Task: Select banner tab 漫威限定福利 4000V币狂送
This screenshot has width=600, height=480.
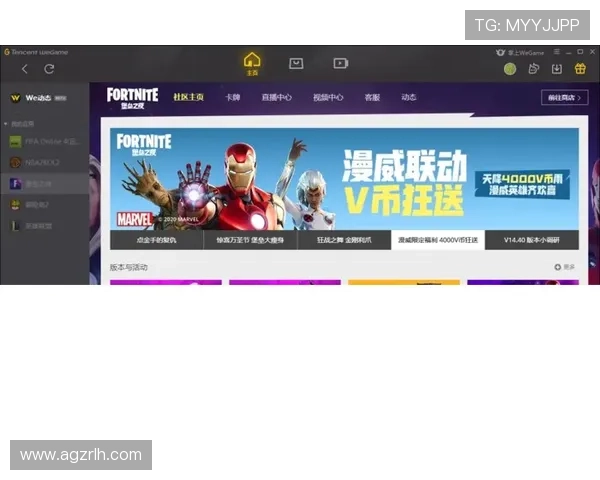Action: [x=438, y=240]
